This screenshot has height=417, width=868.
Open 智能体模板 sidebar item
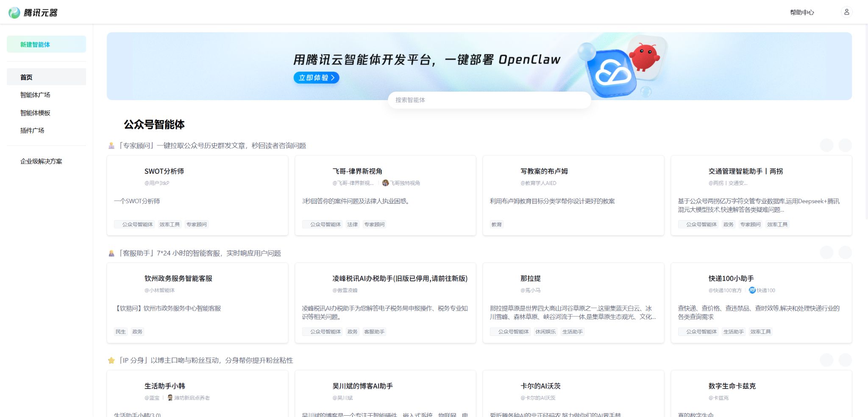(46, 112)
